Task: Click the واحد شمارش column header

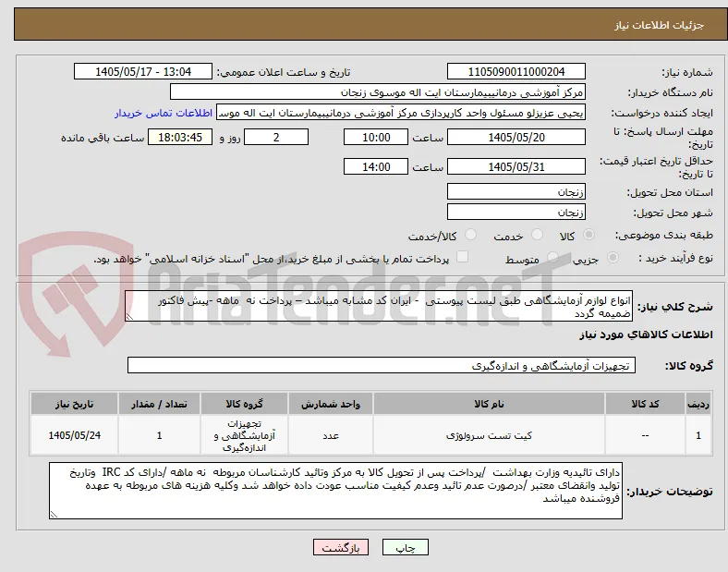Action: click(331, 404)
